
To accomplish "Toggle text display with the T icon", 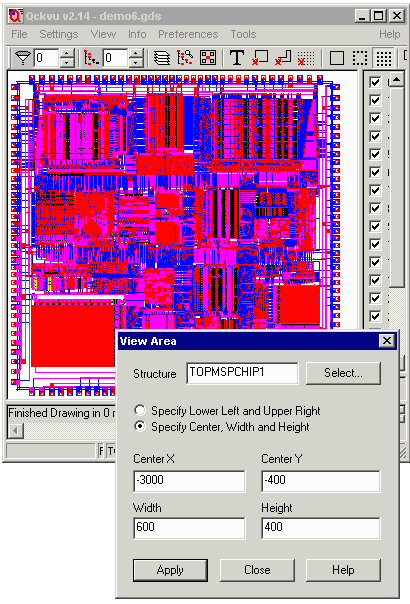I will click(237, 58).
